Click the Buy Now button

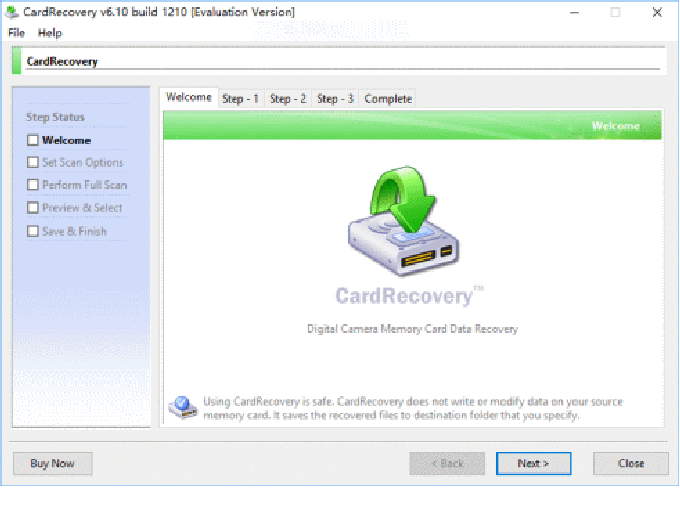[x=52, y=464]
